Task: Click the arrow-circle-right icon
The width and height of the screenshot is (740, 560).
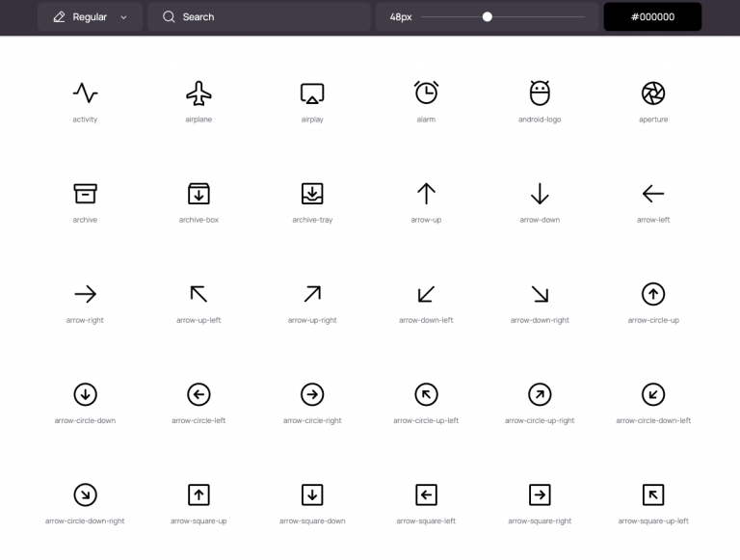Action: tap(312, 394)
